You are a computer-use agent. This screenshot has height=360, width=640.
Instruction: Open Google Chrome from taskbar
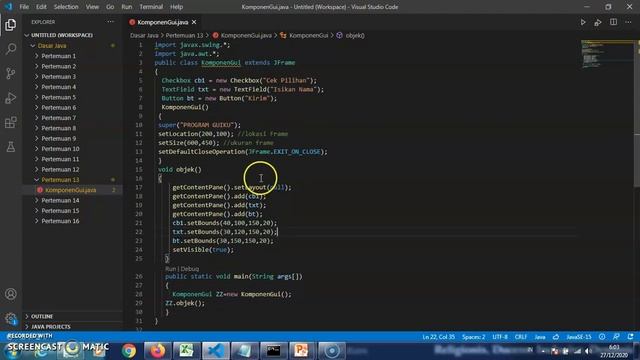(129, 351)
